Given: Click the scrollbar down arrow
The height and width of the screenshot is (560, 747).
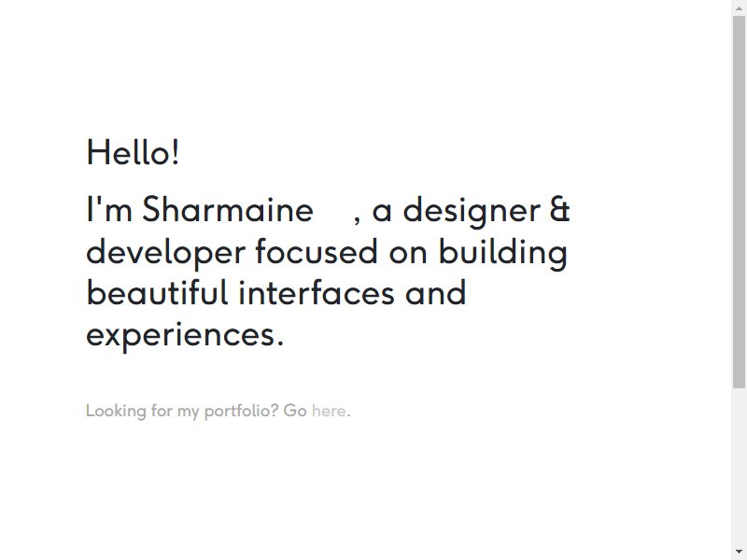Looking at the screenshot, I should pos(739,552).
